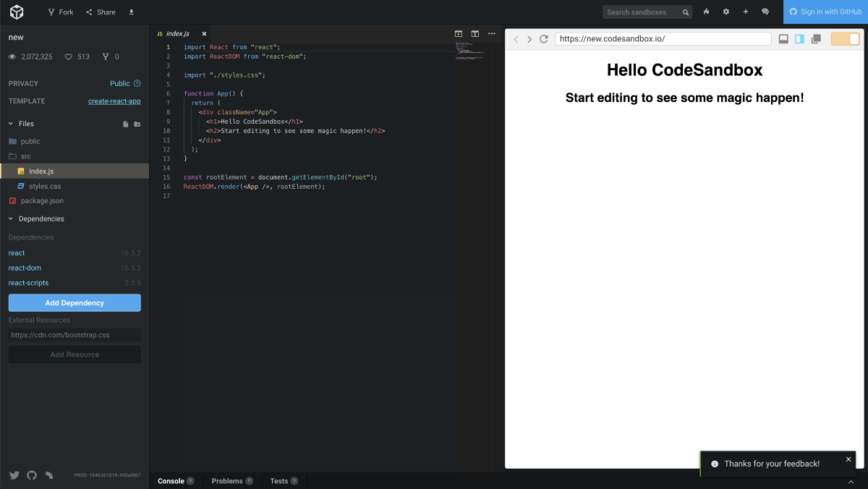868x489 pixels.
Task: Like the sandbox with the heart icon
Action: point(69,57)
